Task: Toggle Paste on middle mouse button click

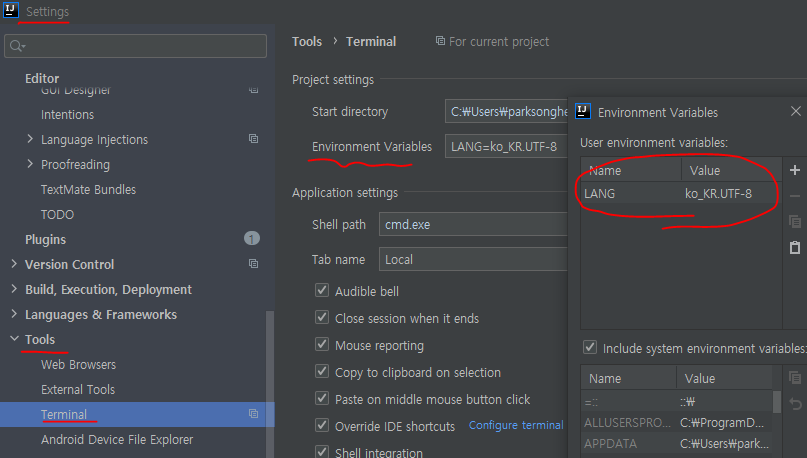Action: 322,398
